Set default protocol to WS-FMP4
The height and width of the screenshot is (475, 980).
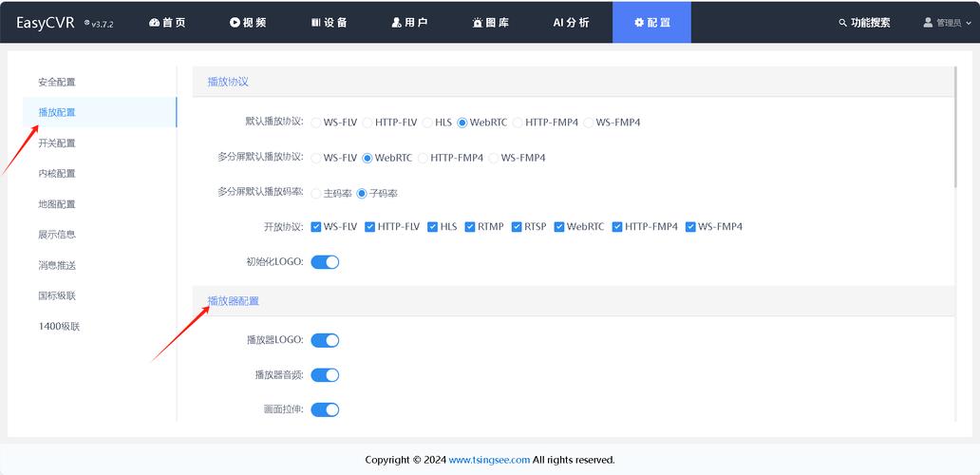click(588, 123)
